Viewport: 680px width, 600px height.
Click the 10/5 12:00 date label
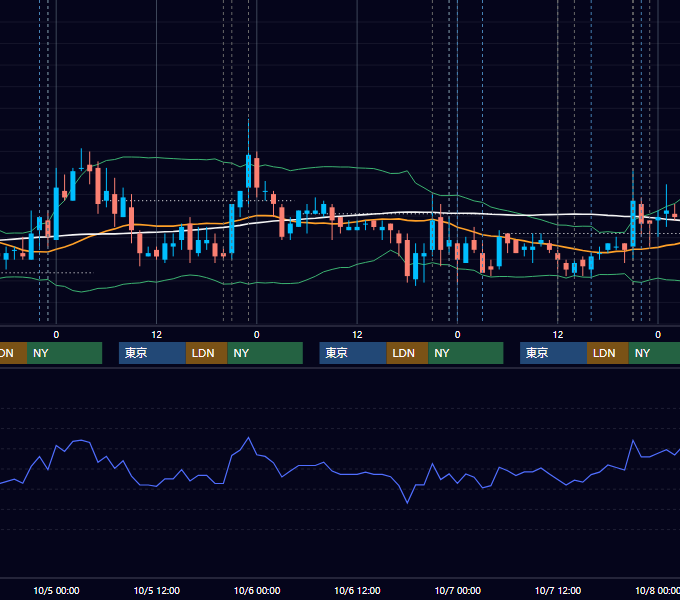click(157, 590)
